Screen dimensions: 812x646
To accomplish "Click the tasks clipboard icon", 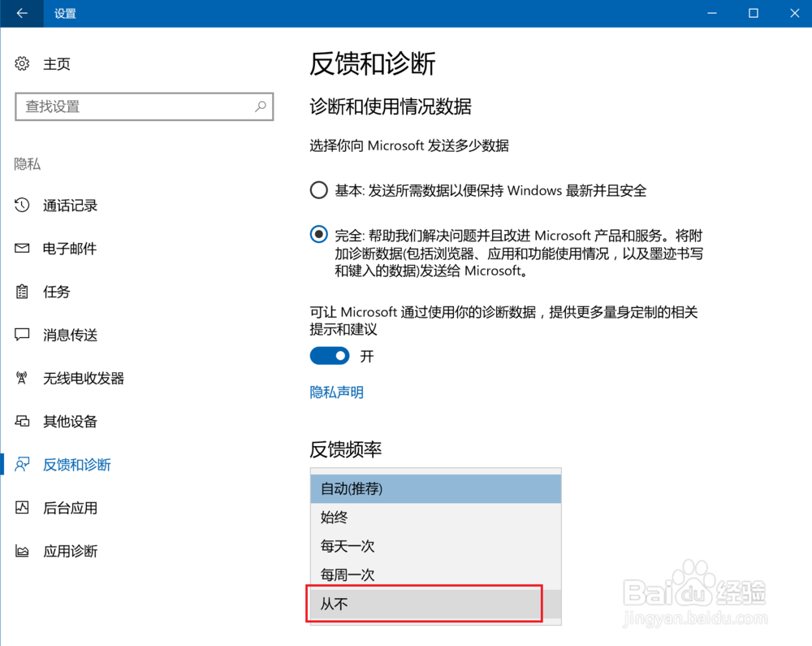I will coord(22,292).
